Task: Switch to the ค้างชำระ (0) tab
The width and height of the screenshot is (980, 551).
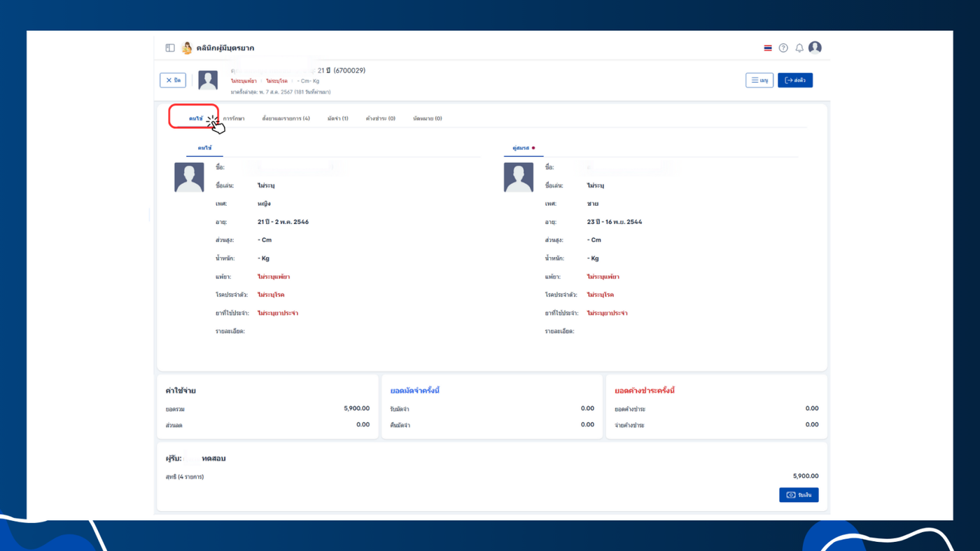Action: coord(381,118)
